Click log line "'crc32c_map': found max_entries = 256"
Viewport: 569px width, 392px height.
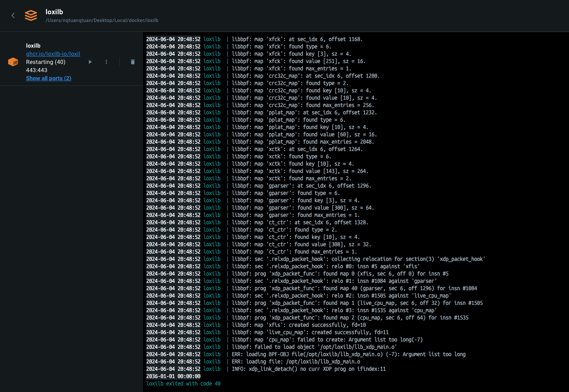pyautogui.click(x=260, y=105)
